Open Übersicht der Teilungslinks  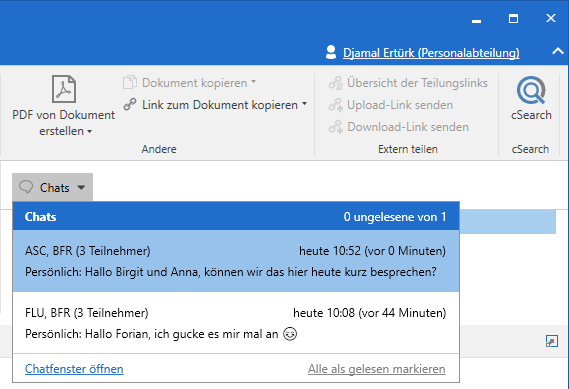pyautogui.click(x=417, y=83)
